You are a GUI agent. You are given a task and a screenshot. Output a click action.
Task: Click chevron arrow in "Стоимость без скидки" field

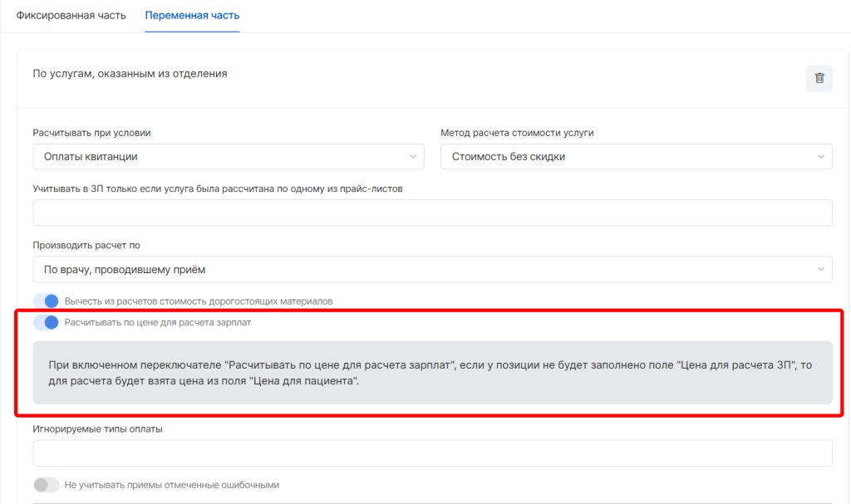(x=821, y=156)
